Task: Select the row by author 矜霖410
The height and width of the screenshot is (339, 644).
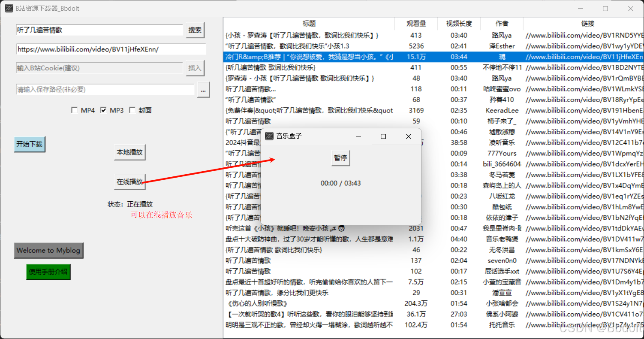Action: click(x=433, y=100)
